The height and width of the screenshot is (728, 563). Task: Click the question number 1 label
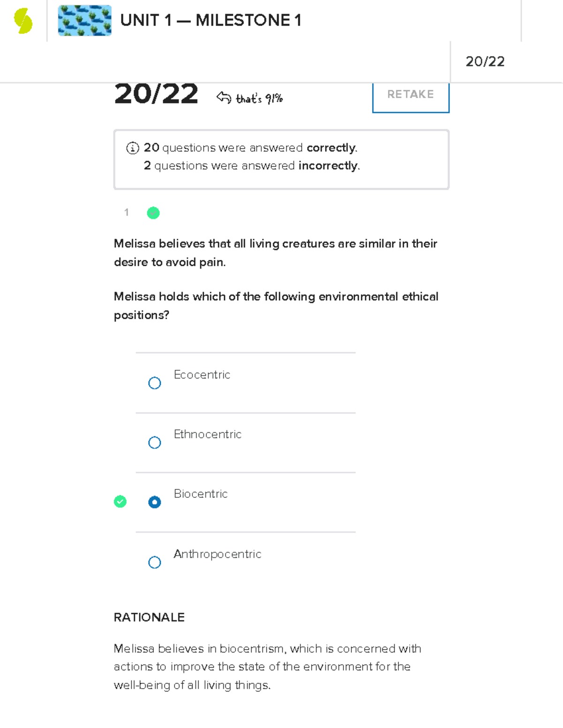coord(126,212)
